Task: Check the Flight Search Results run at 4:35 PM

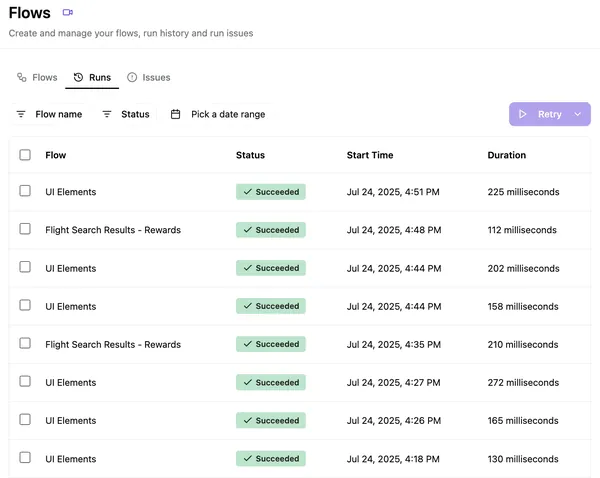Action: coord(25,343)
